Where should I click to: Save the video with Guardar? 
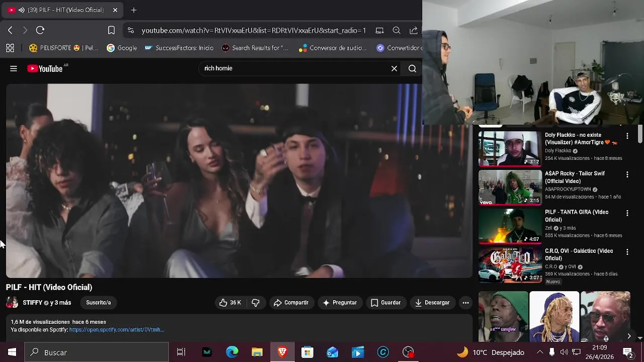(x=386, y=303)
